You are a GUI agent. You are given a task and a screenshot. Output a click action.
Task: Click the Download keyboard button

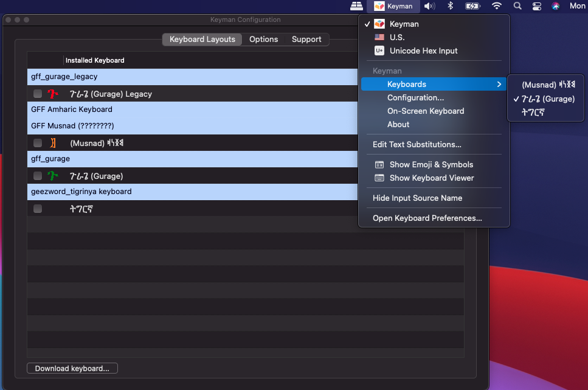tap(72, 368)
